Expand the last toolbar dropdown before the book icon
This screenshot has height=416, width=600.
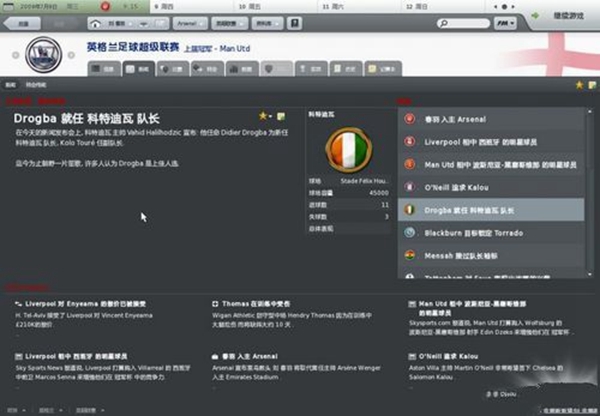267,23
